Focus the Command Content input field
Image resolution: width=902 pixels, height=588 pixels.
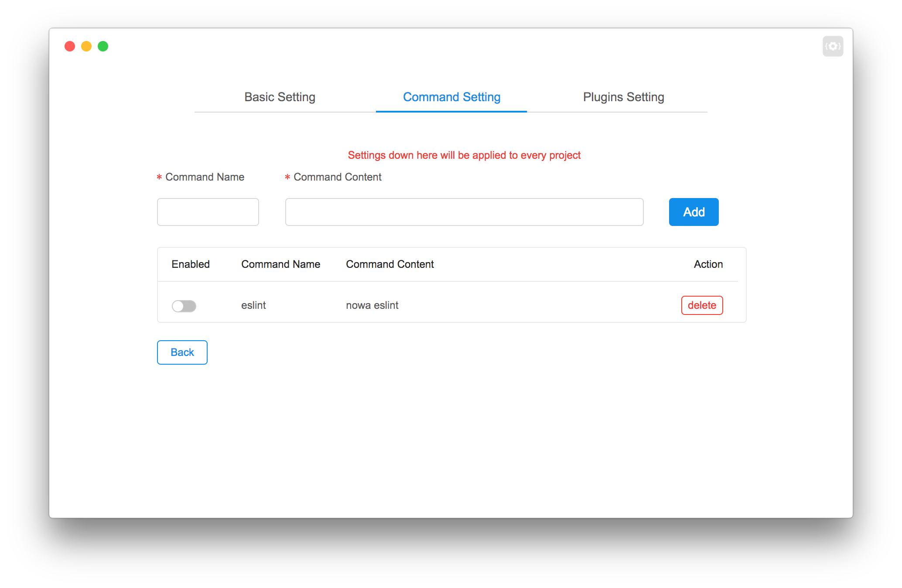464,212
